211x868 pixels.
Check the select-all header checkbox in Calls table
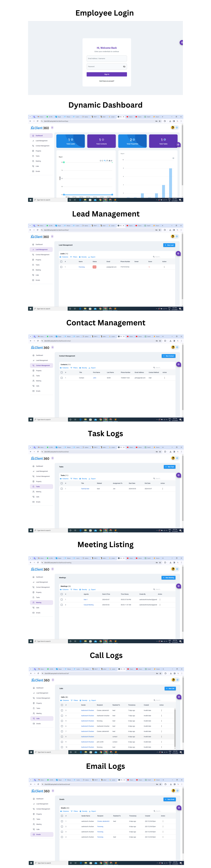coord(62,705)
